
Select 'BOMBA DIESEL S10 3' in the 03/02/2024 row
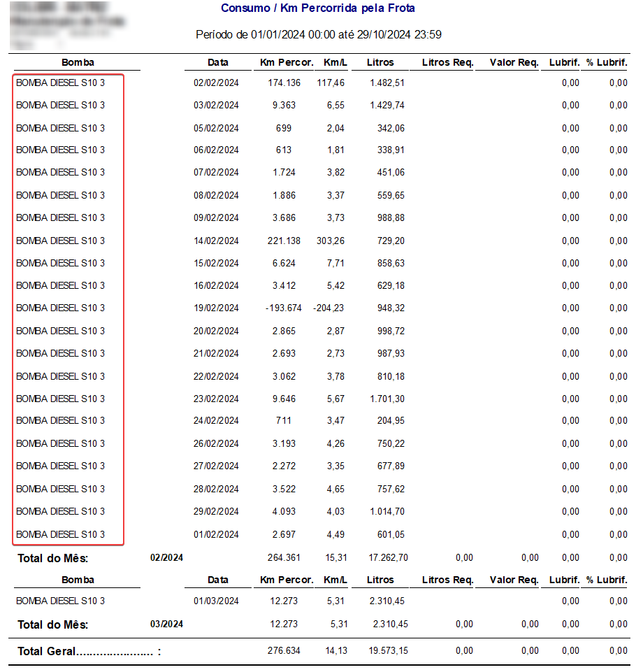[60, 105]
